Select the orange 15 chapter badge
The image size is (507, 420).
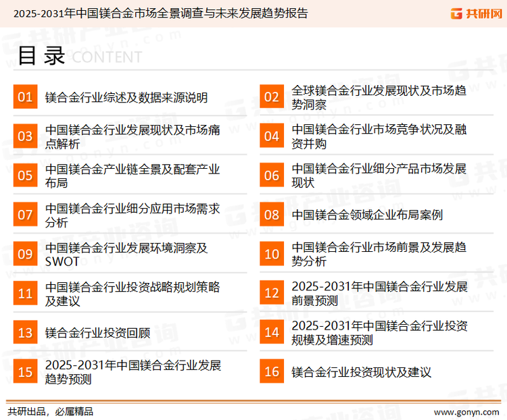pos(25,371)
